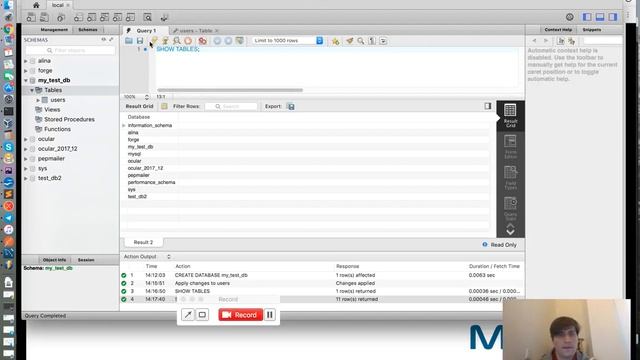The width and height of the screenshot is (640, 360).
Task: Toggle stop-on-error execution mode
Action: pos(202,41)
